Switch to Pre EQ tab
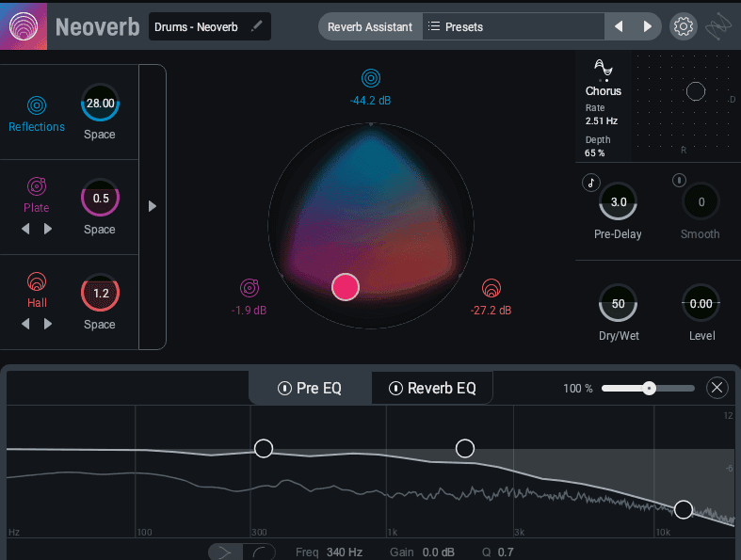 [x=310, y=388]
